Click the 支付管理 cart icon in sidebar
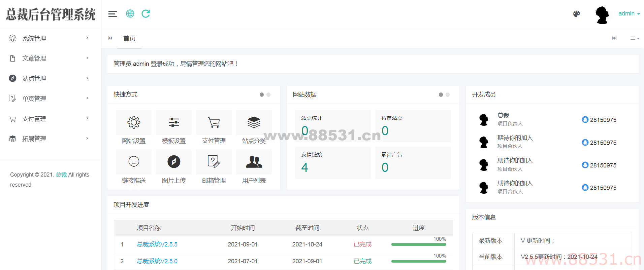644x270 pixels. (12, 119)
